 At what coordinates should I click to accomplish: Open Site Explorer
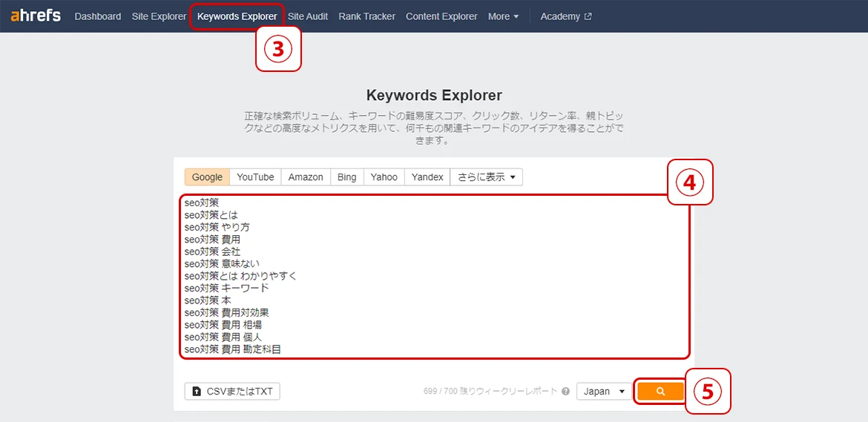159,16
